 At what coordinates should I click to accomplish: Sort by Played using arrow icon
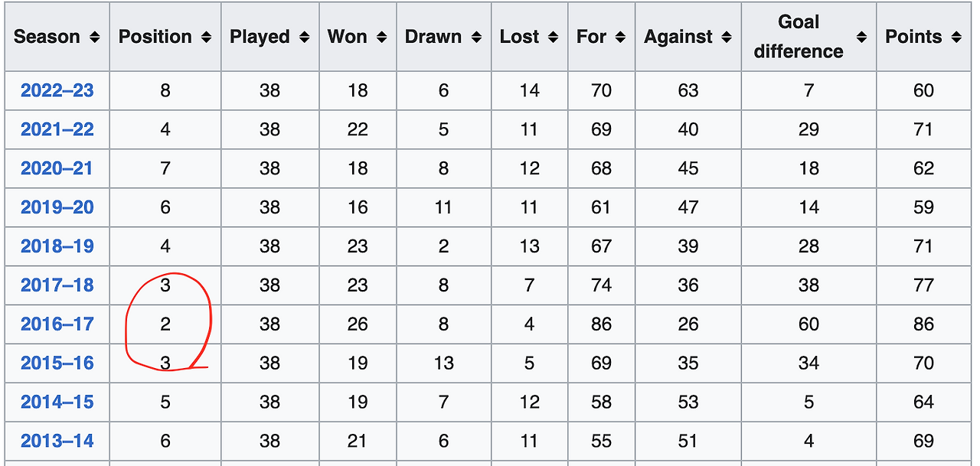click(305, 37)
